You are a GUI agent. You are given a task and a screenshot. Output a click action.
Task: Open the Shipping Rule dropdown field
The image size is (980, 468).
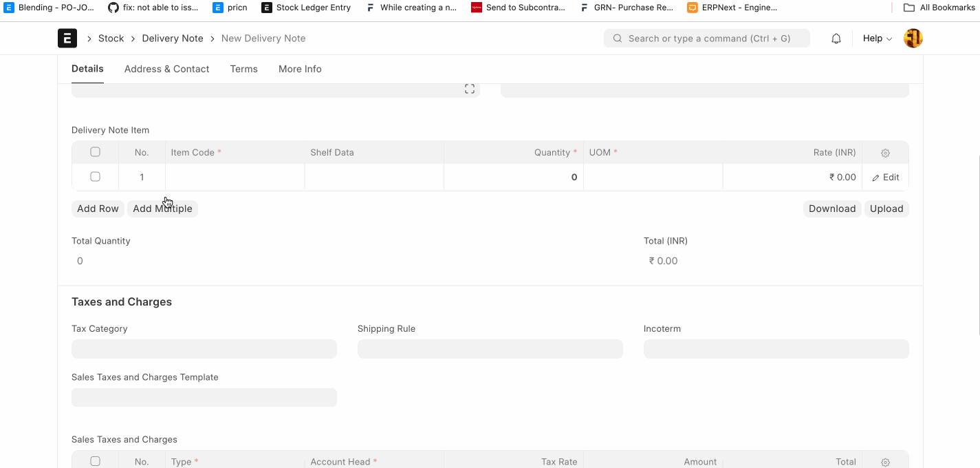pyautogui.click(x=490, y=349)
